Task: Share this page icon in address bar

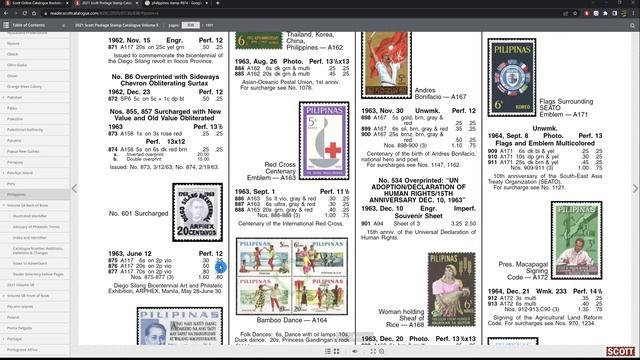Action: pos(566,13)
